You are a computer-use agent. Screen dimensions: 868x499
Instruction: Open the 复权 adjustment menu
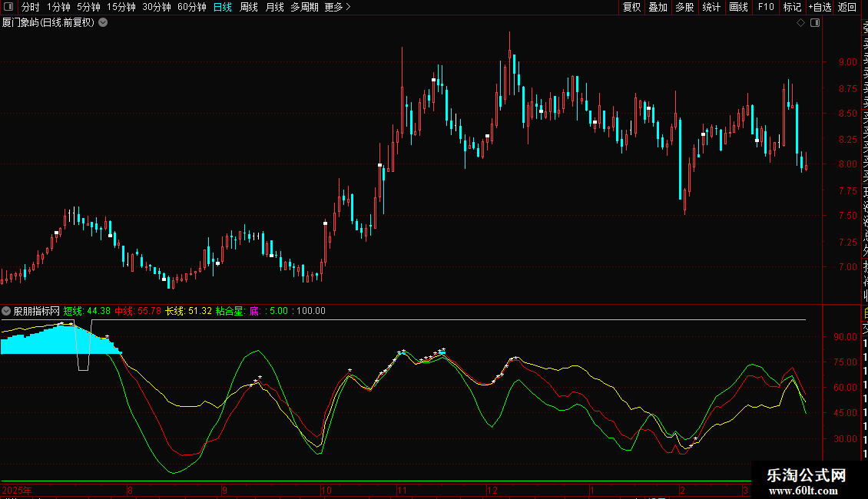click(x=631, y=7)
